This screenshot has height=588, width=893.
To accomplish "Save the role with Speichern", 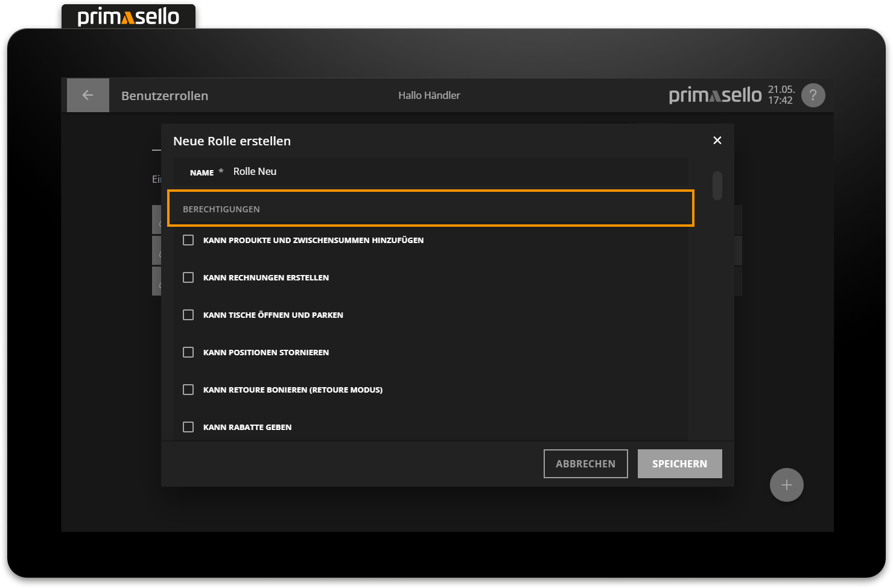I will click(x=679, y=464).
